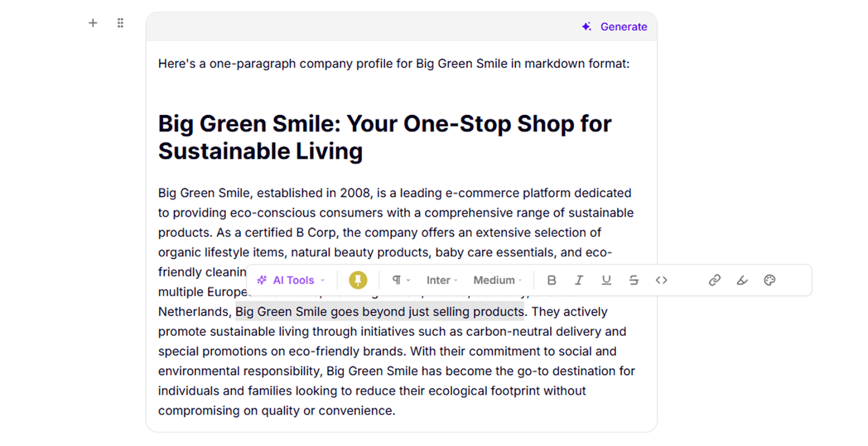Open the Medium font weight dropdown
Image resolution: width=868 pixels, height=446 pixels.
pyautogui.click(x=497, y=280)
